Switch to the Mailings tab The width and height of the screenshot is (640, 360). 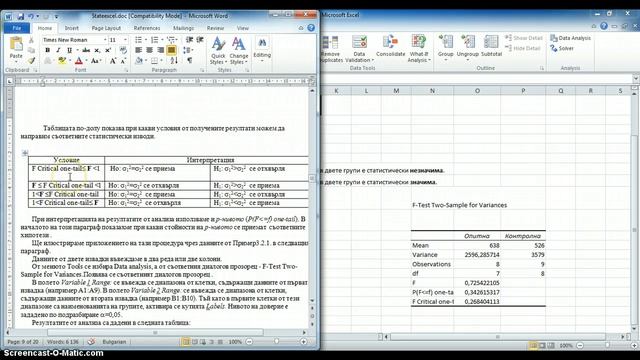point(184,28)
